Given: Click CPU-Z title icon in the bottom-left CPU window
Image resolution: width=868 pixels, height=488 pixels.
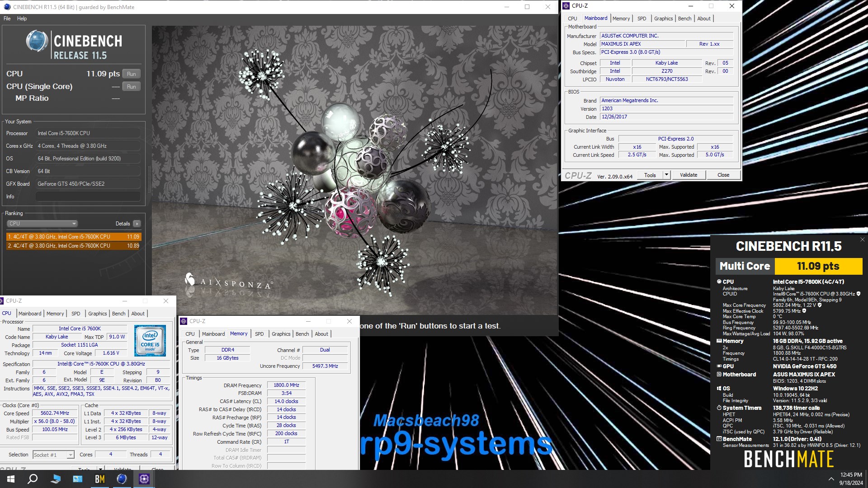Looking at the screenshot, I should pyautogui.click(x=2, y=301).
